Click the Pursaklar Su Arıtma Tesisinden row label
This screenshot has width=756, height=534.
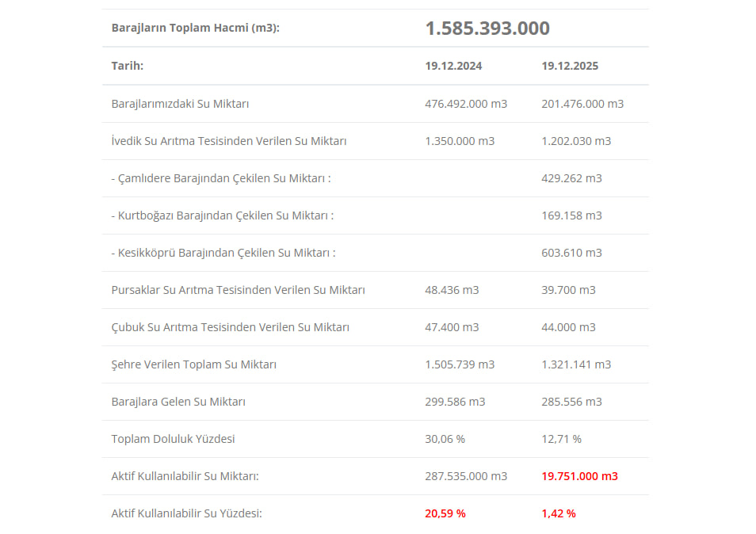coord(239,290)
